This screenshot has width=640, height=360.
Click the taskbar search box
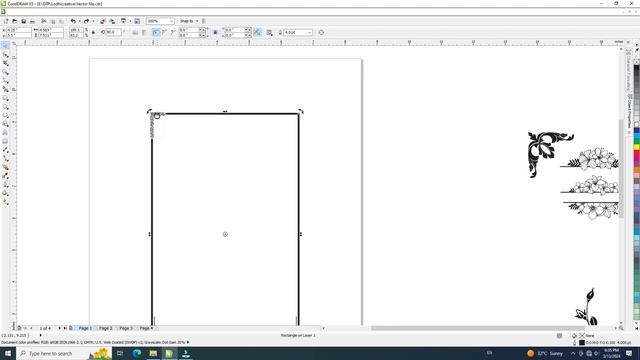(64, 353)
